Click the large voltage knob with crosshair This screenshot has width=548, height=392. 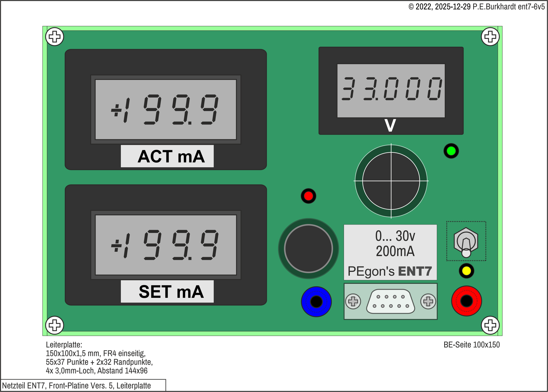(x=391, y=181)
